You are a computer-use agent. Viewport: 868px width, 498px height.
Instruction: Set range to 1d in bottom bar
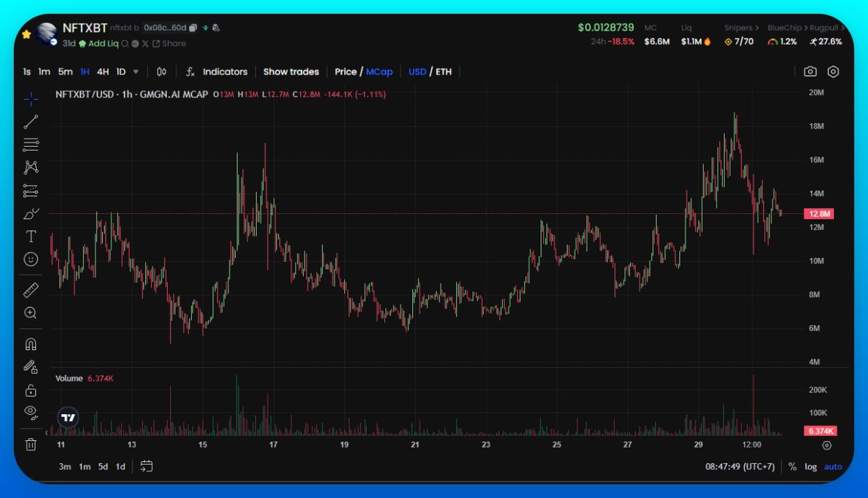point(121,466)
